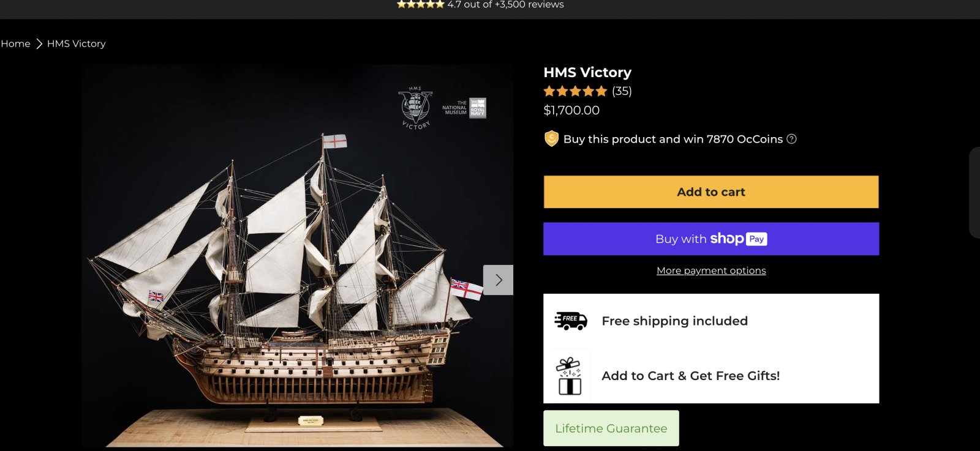Click the OcCoins help question mark icon
The image size is (980, 451).
coord(791,139)
